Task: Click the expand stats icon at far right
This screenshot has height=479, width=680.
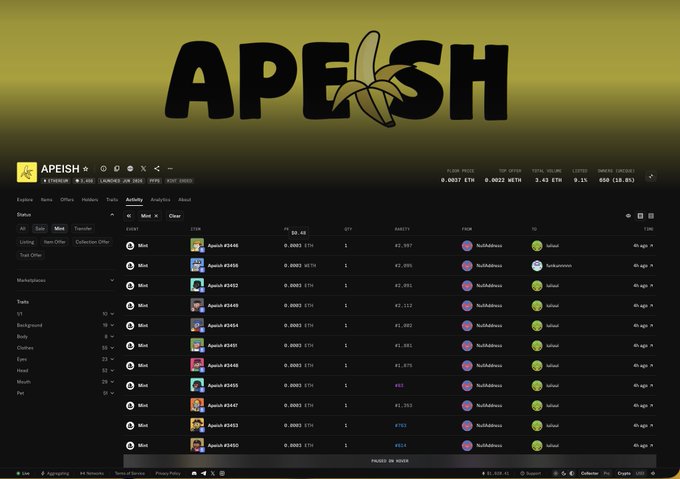Action: (651, 176)
